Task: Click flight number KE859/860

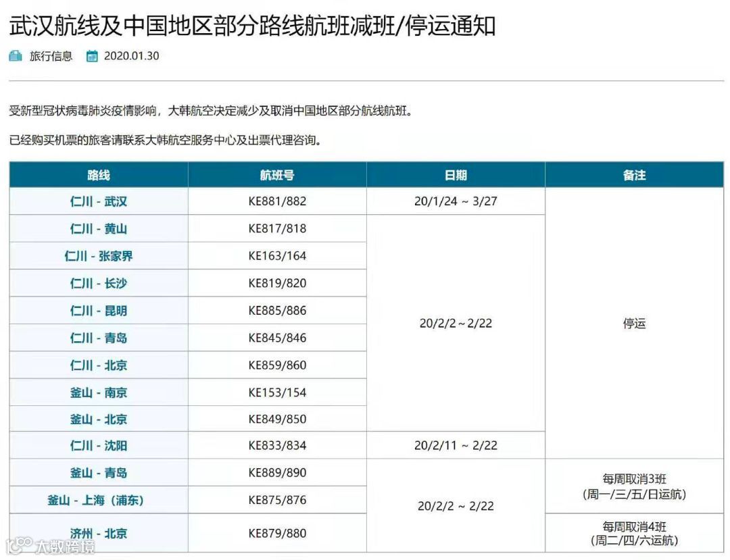Action: 278,365
